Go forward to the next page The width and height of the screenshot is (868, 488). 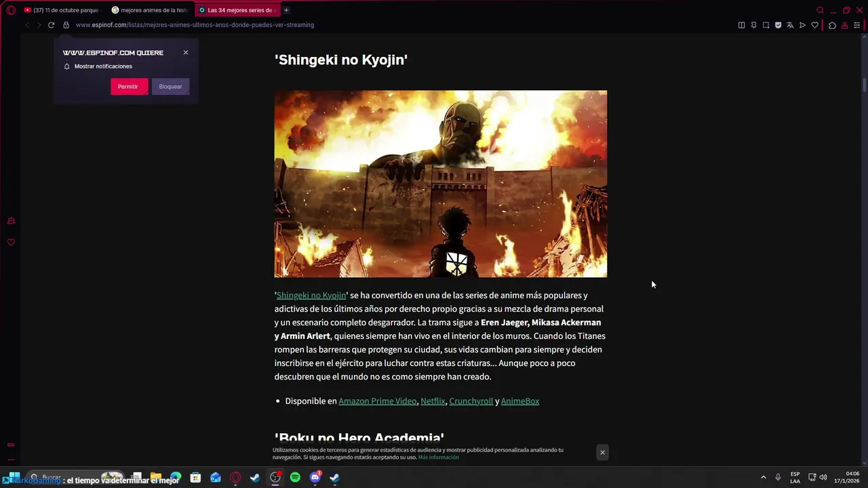click(x=39, y=25)
